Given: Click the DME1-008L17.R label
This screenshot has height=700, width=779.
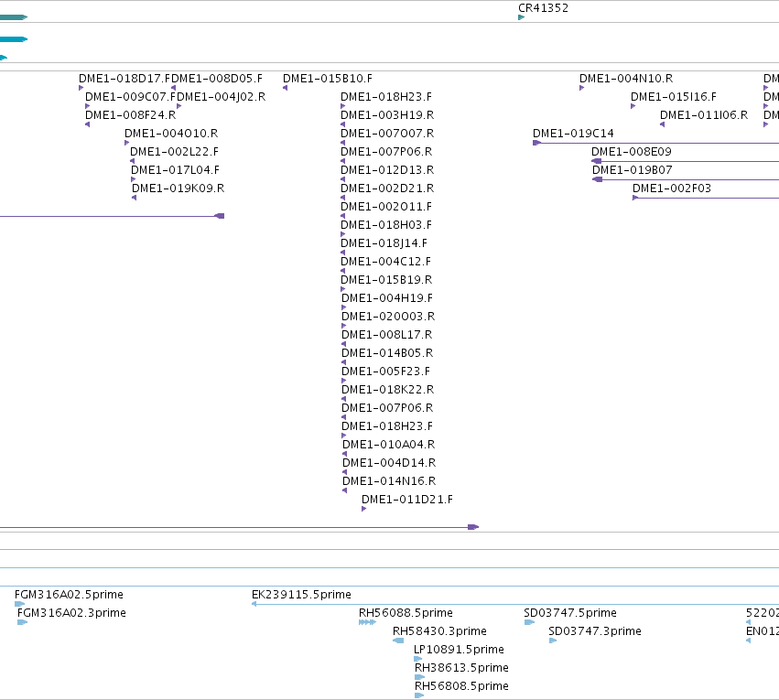Looking at the screenshot, I should click(386, 335).
